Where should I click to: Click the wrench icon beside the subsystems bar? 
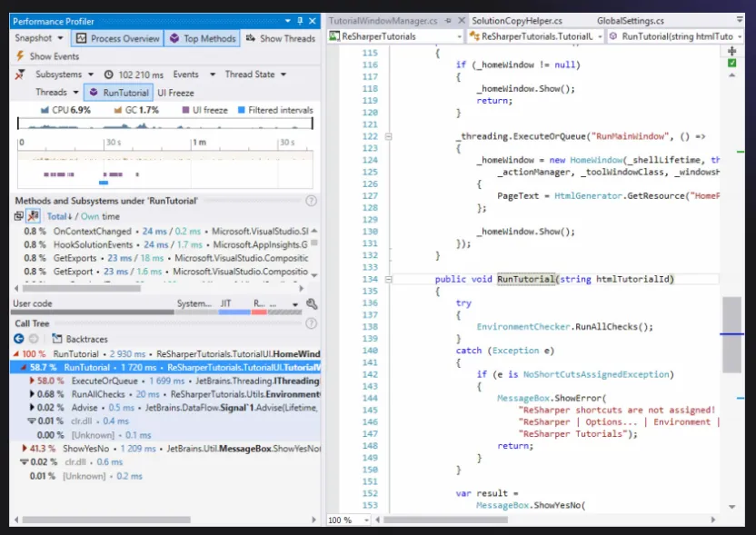click(x=312, y=303)
